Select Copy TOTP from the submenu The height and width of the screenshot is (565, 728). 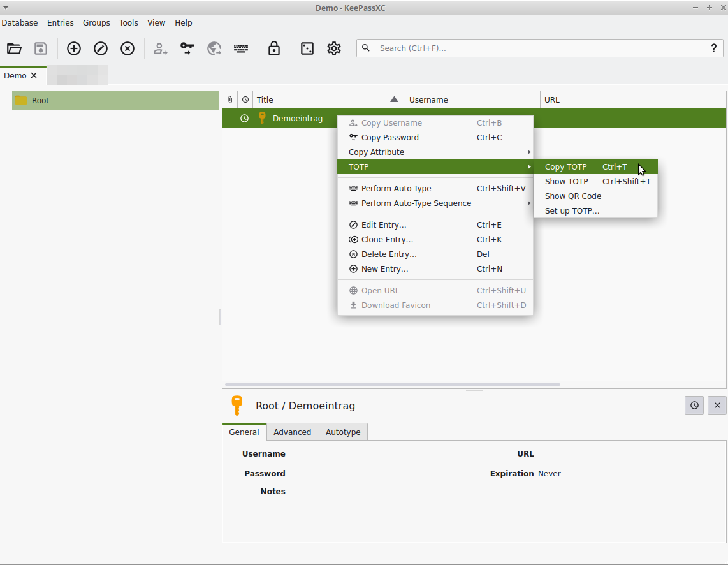(x=566, y=167)
